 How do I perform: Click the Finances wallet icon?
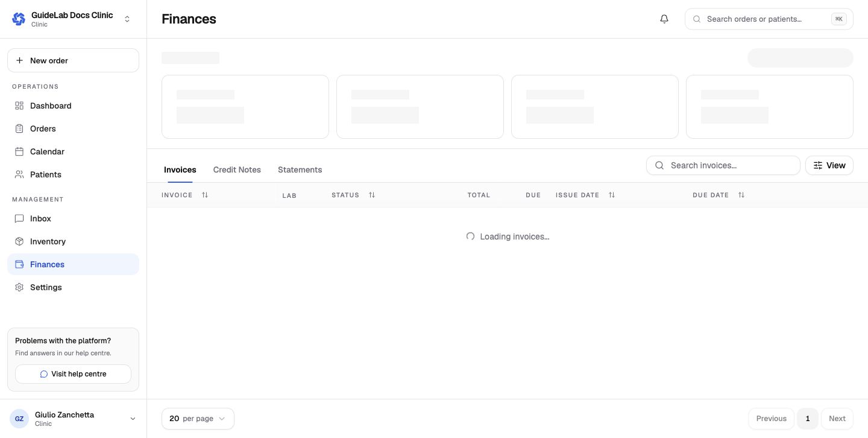pos(19,264)
